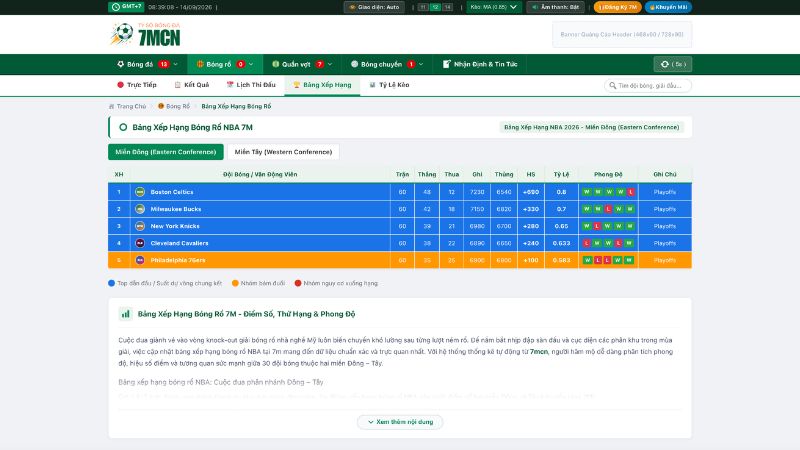The width and height of the screenshot is (800, 450).
Task: Focus the team and league search field
Action: click(x=648, y=86)
